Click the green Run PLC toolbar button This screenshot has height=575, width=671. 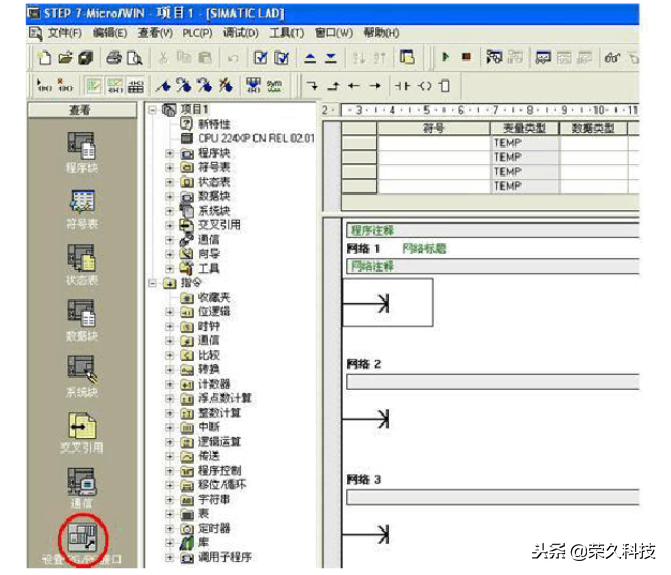click(x=443, y=58)
